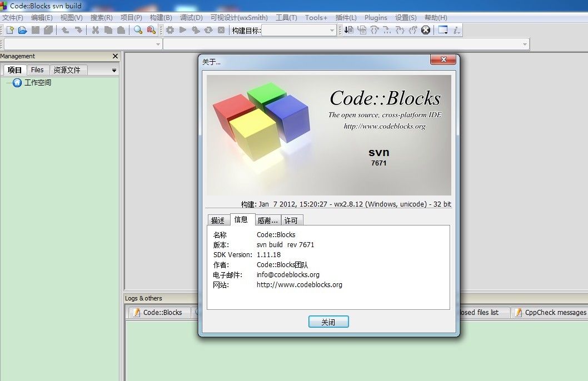
Task: Click the Step out debug icon
Action: 387,30
